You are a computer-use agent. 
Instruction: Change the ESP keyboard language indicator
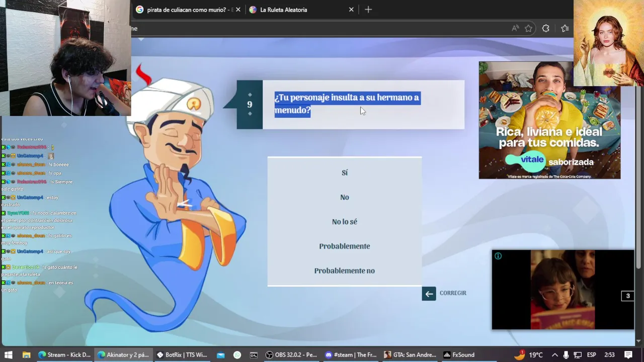point(592,354)
